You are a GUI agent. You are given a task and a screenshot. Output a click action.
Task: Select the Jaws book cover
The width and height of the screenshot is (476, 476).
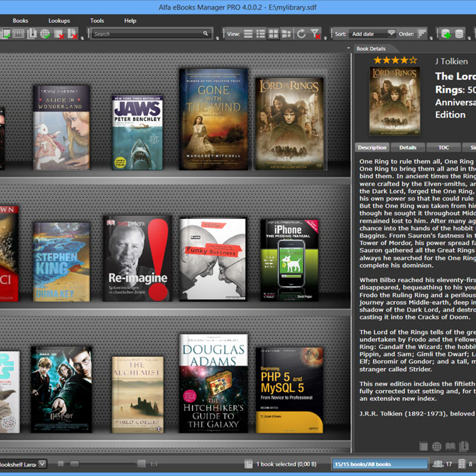tap(137, 133)
